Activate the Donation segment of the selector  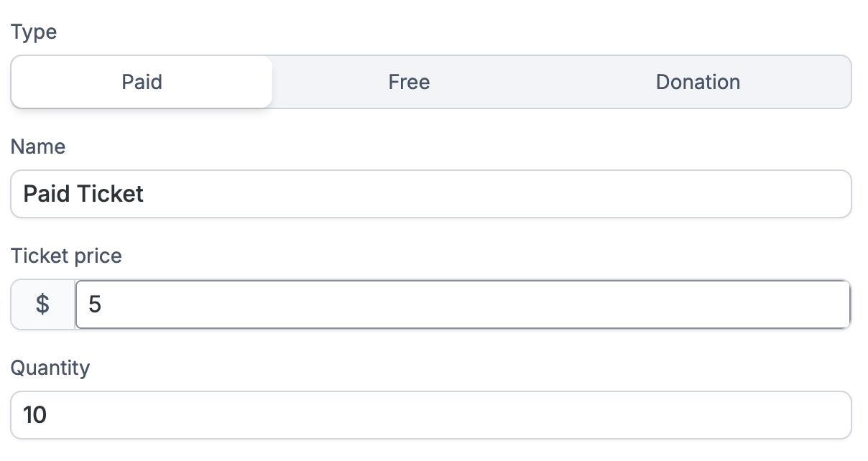(697, 82)
